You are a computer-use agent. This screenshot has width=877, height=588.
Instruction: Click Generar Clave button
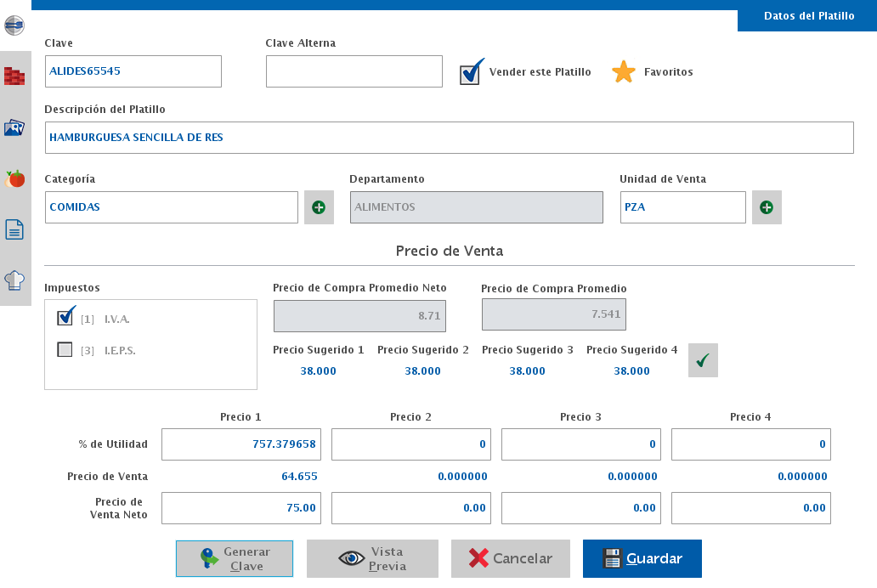(235, 558)
